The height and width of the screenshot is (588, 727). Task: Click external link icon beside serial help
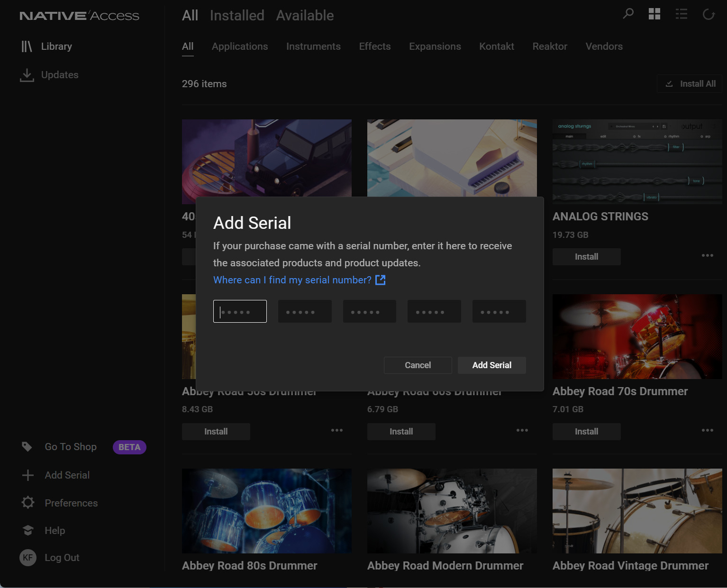click(x=381, y=280)
